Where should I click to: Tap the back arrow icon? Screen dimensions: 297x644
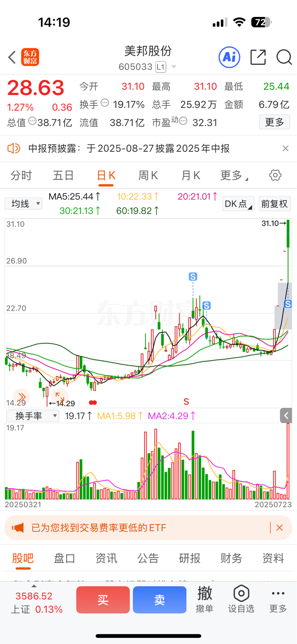coord(12,57)
